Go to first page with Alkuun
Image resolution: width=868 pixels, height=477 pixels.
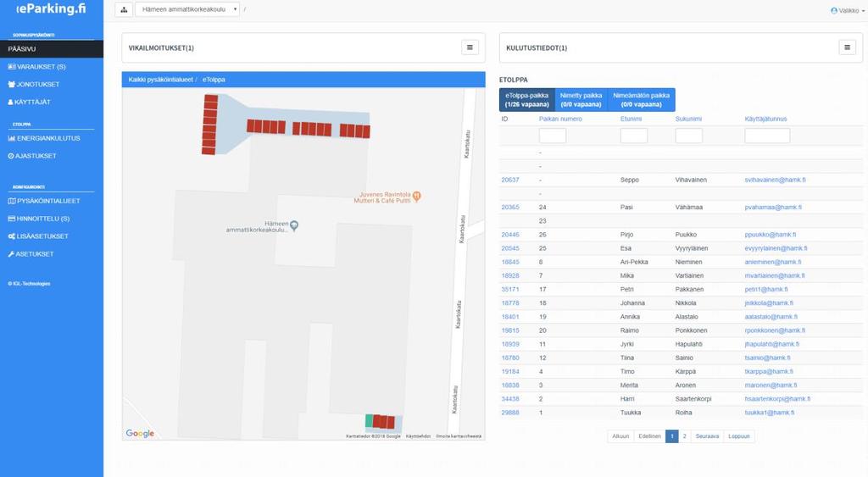point(620,436)
